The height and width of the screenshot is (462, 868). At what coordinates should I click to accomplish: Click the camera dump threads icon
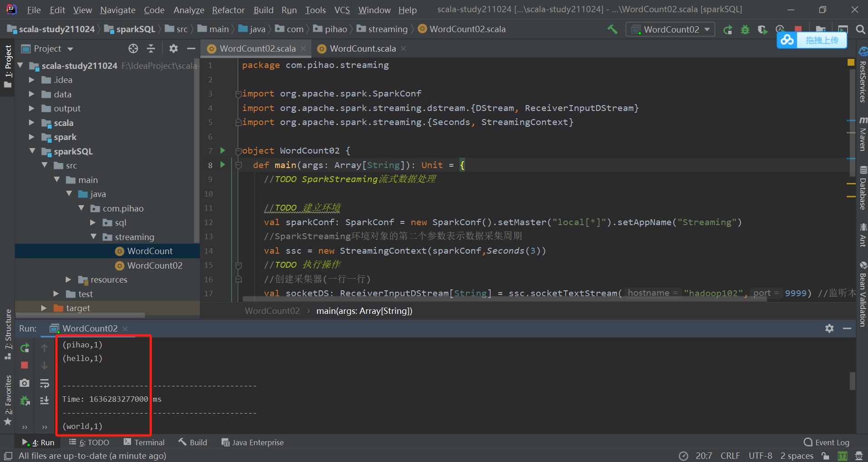(24, 383)
